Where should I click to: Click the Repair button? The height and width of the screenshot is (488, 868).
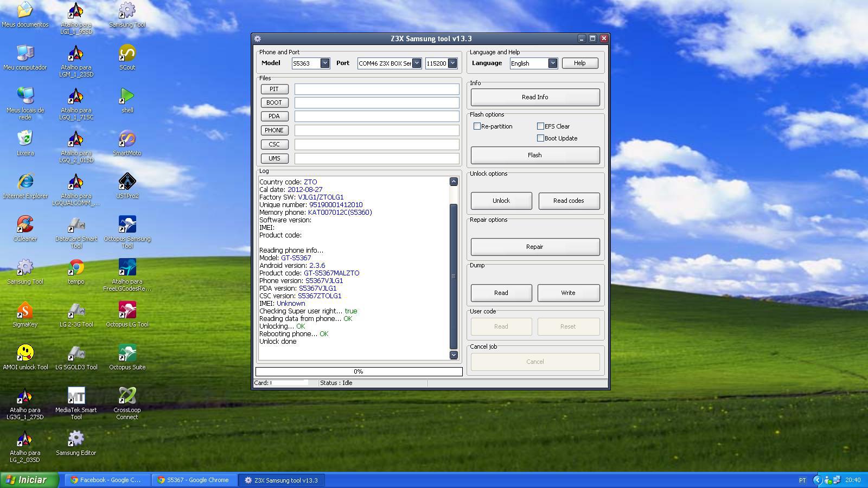point(535,247)
